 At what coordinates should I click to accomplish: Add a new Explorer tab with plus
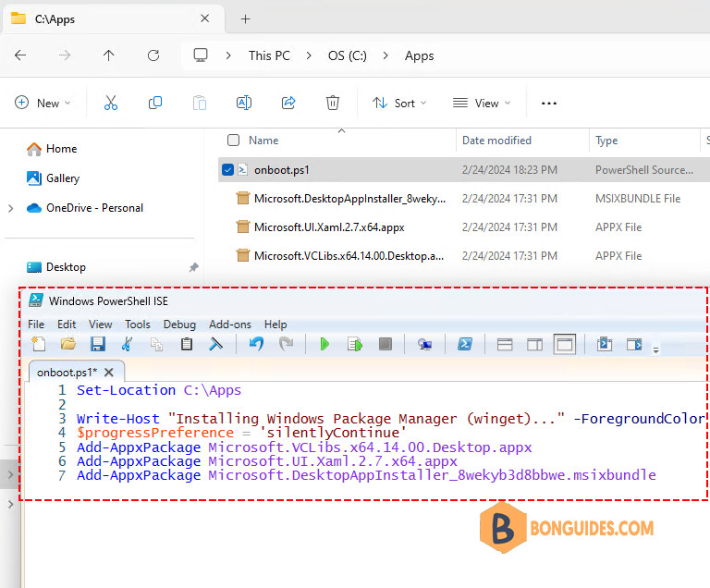(245, 19)
